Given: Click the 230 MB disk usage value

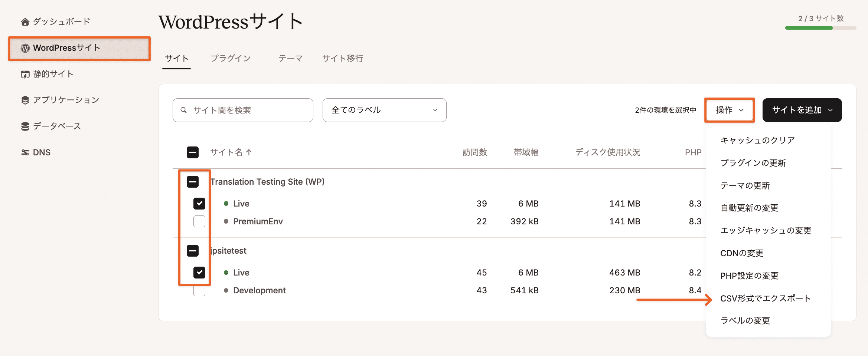Looking at the screenshot, I should pos(625,290).
